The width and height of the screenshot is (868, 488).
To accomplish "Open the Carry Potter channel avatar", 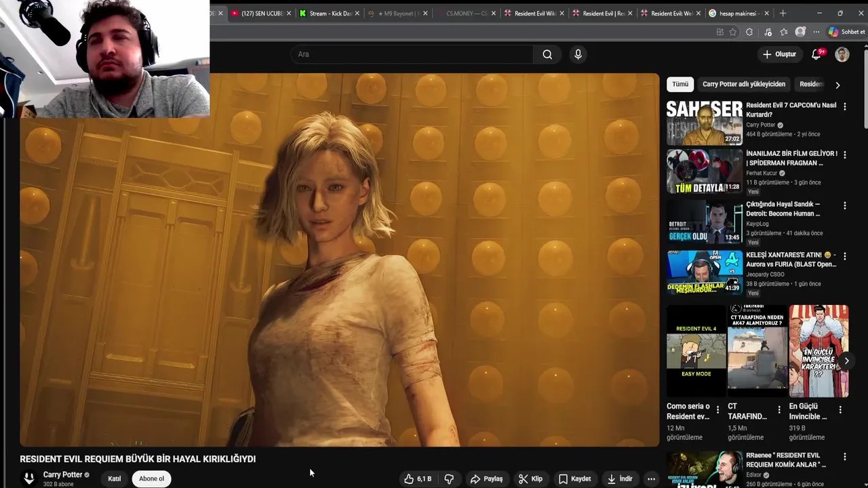I will coord(29,479).
